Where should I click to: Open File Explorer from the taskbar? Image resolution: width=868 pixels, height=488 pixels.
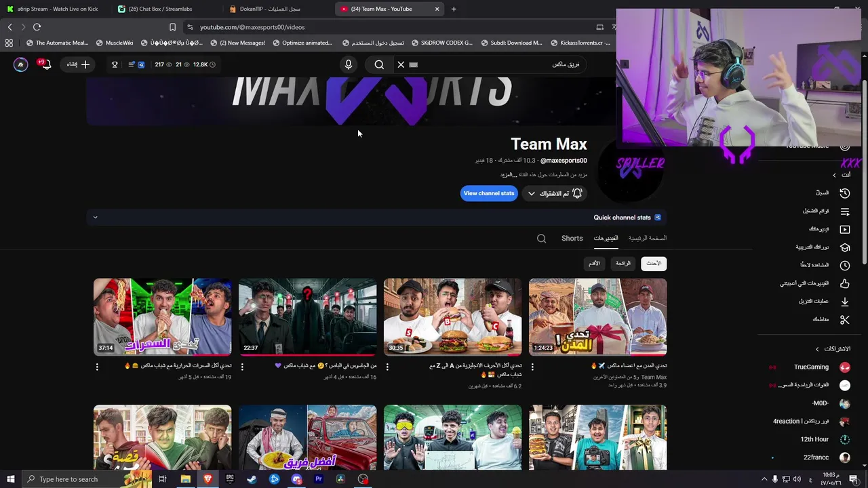click(x=185, y=479)
